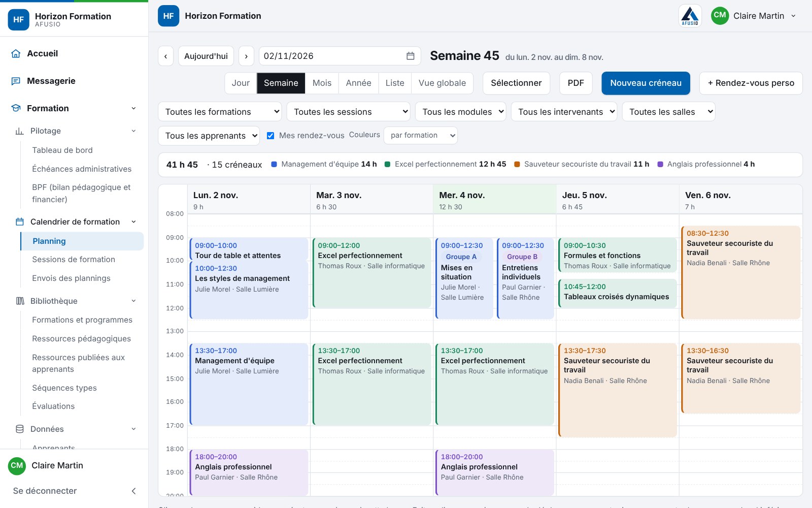Open the date picker calendar icon
The height and width of the screenshot is (508, 812).
pos(411,56)
